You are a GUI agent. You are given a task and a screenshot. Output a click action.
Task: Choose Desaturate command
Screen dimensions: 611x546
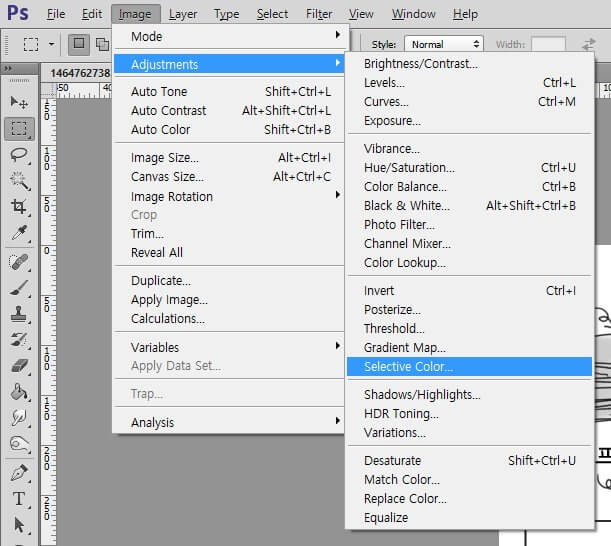tap(469, 460)
